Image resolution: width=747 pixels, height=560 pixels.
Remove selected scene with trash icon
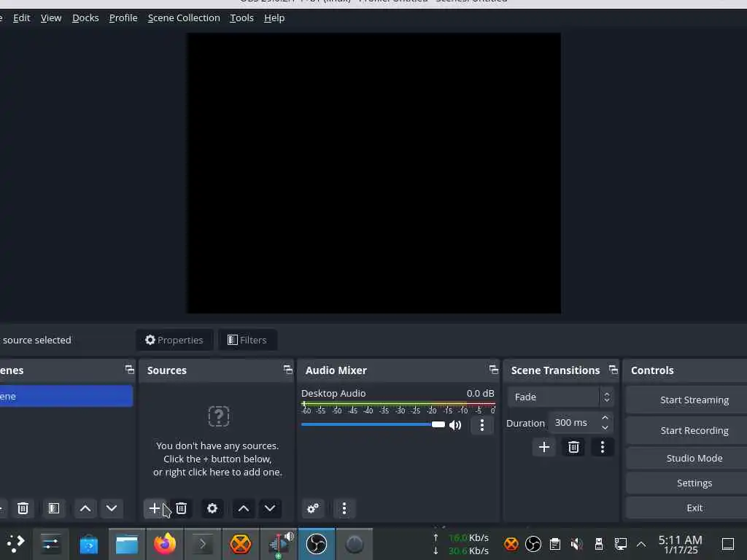(23, 508)
